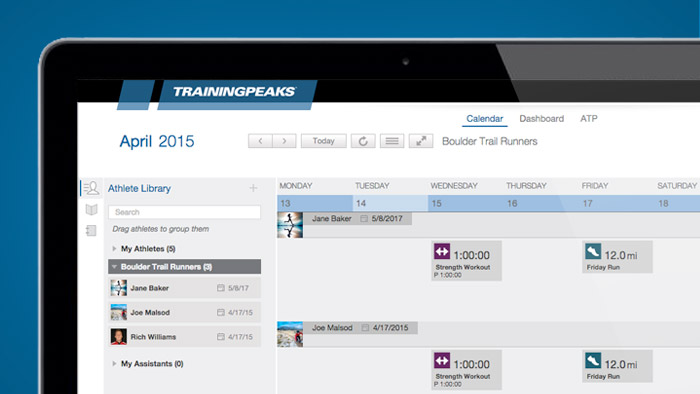
Task: Open the workout library book icon
Action: (x=92, y=209)
